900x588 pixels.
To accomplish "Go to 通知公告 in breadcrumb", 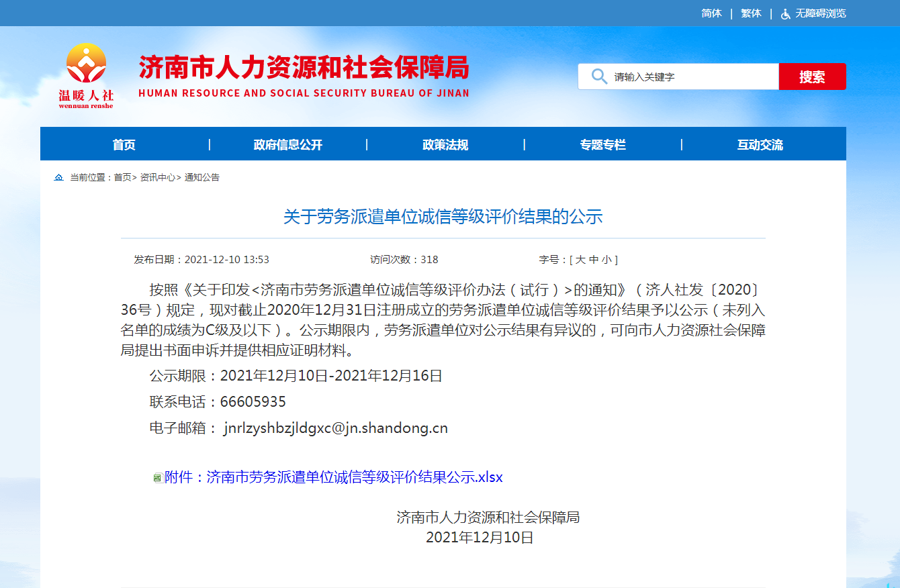I will tap(202, 177).
